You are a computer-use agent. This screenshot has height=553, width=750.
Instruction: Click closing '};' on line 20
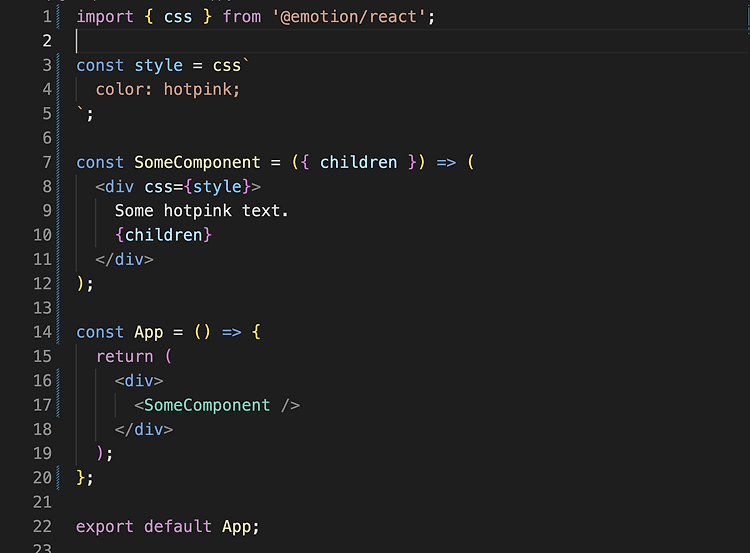[85, 478]
